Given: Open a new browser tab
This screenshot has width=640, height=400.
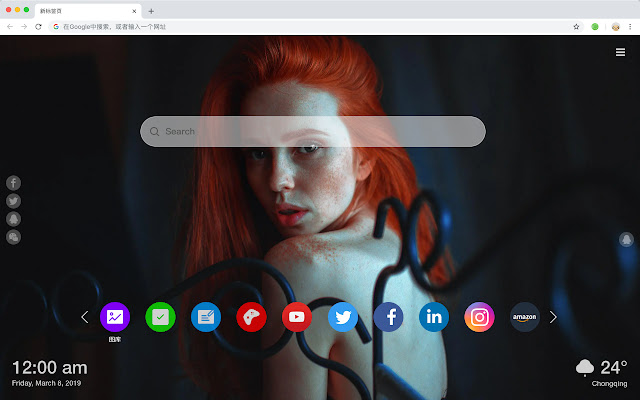Looking at the screenshot, I should click(x=151, y=11).
